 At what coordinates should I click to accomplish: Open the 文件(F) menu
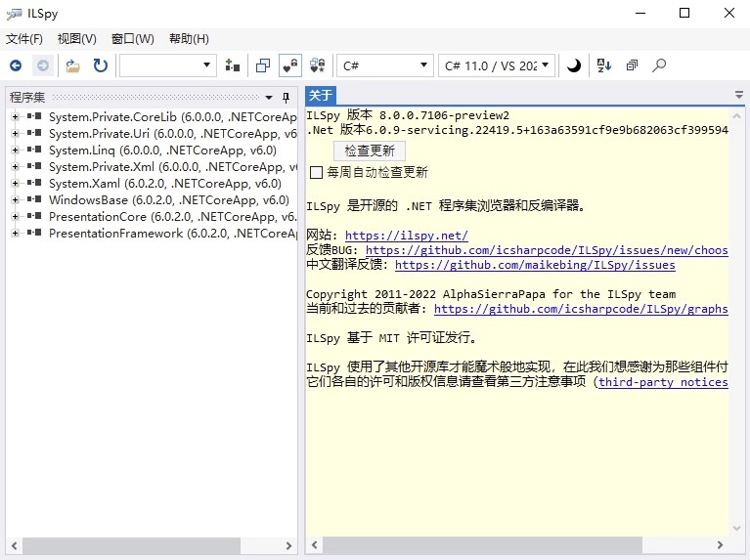(x=24, y=39)
